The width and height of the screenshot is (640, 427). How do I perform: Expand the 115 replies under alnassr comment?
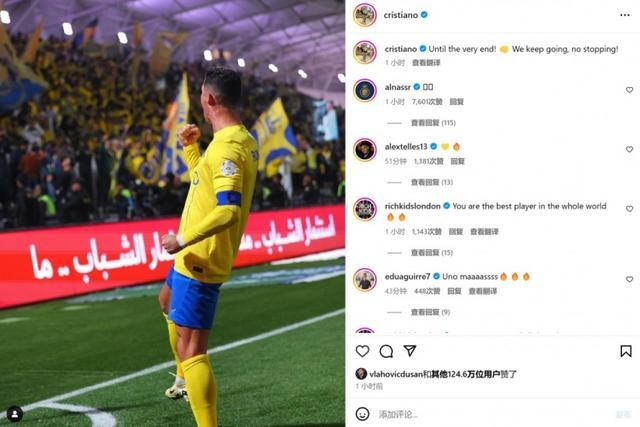click(x=433, y=122)
